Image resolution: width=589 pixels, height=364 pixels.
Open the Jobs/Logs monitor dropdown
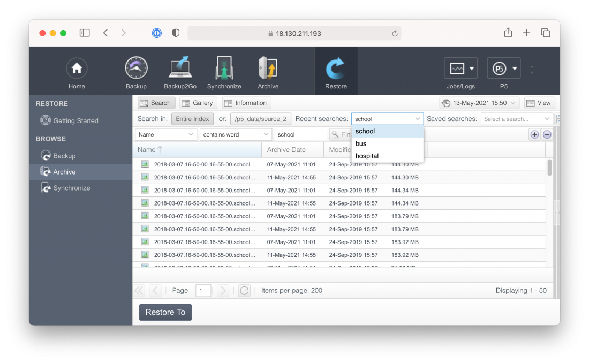coord(460,69)
